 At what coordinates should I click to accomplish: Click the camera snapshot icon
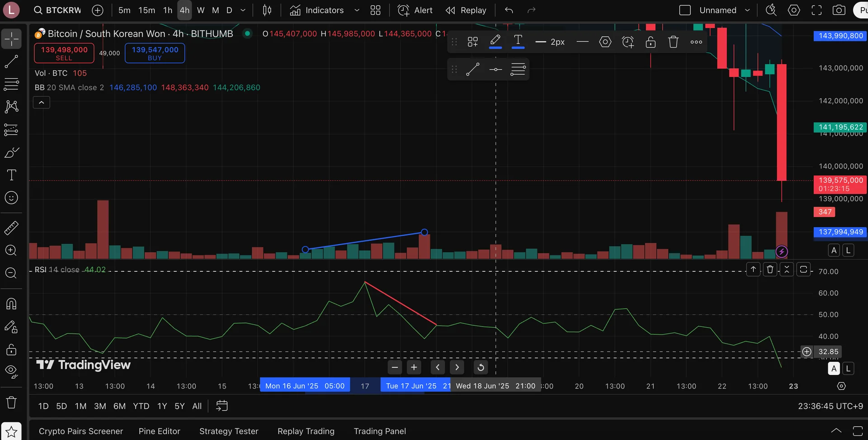click(x=839, y=10)
